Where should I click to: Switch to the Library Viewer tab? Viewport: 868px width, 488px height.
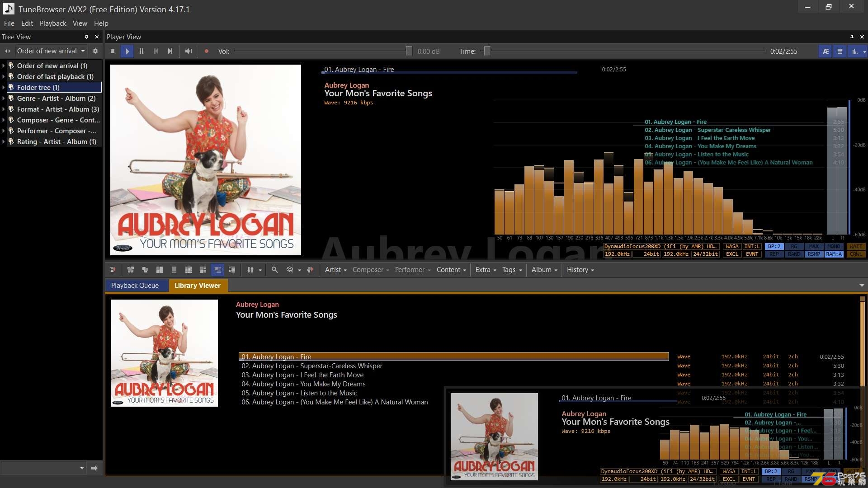[197, 285]
